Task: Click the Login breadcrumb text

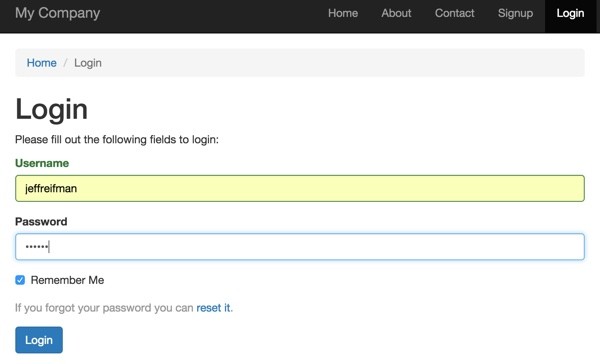Action: (x=88, y=63)
